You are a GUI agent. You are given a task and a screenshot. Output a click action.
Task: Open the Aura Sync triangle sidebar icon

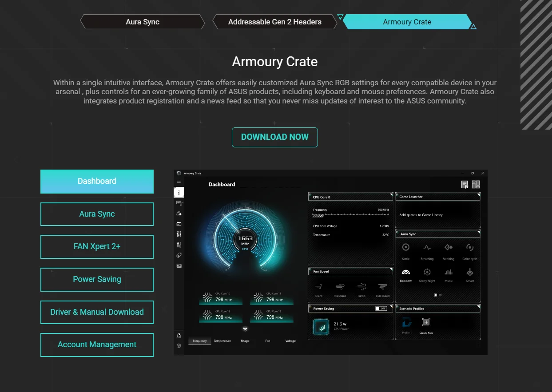point(179,213)
